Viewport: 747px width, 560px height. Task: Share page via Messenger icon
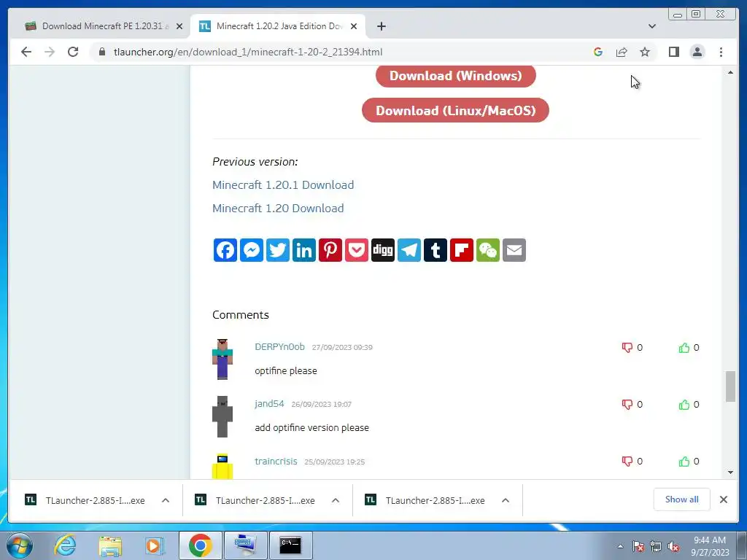pos(252,250)
